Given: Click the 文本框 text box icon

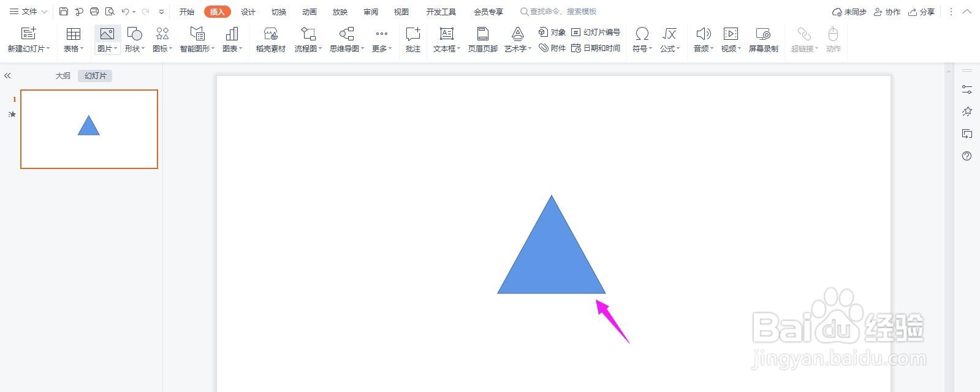Looking at the screenshot, I should tap(447, 34).
